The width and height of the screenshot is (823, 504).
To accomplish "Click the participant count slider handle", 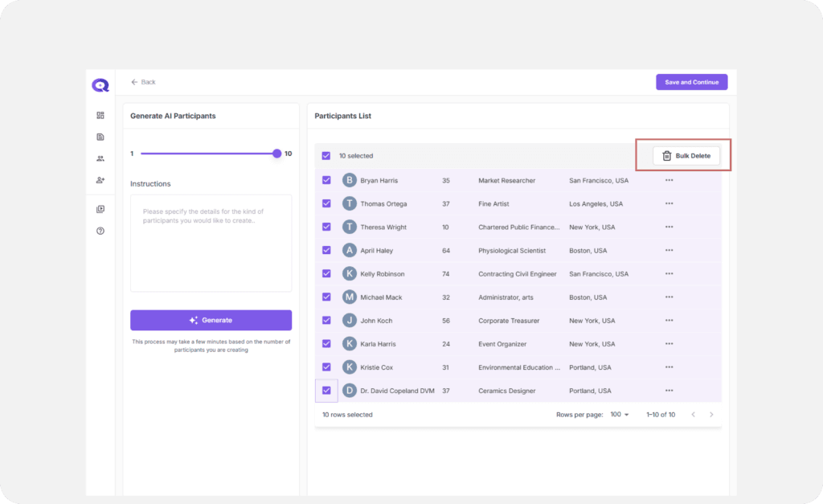I will (277, 154).
